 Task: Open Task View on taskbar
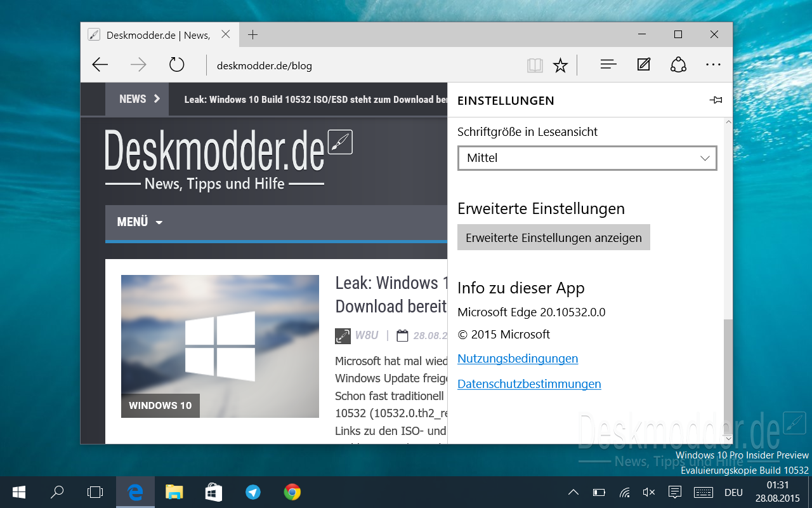(95, 492)
